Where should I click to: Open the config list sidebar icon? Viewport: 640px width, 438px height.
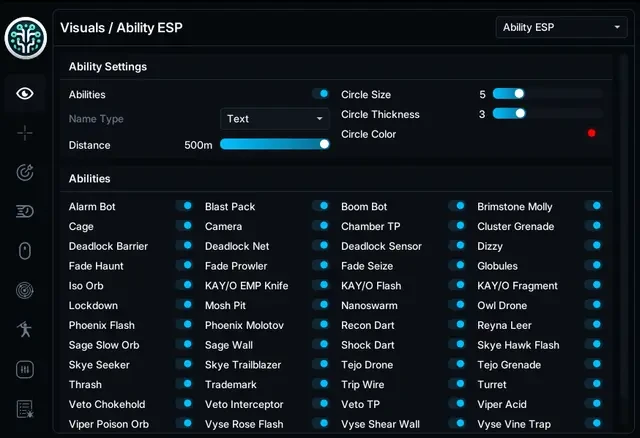point(25,409)
